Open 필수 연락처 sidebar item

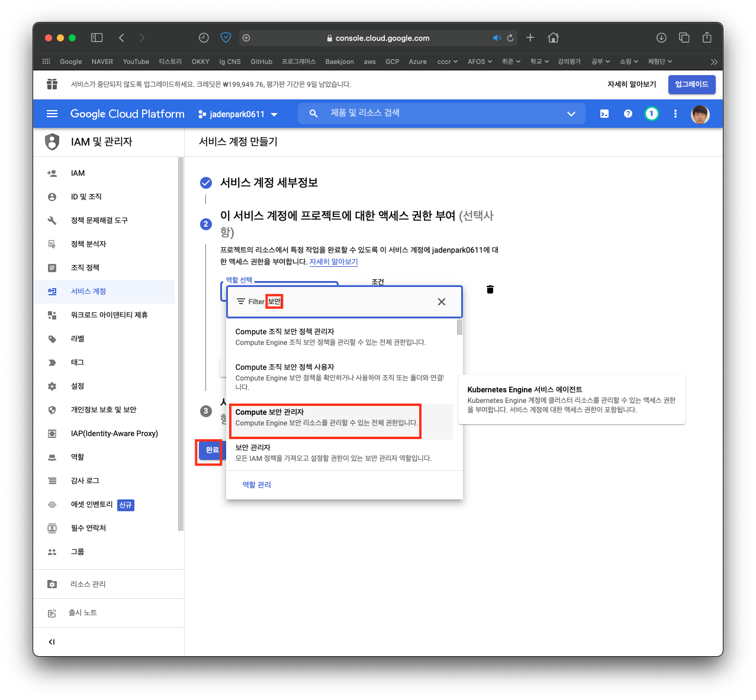pos(104,528)
